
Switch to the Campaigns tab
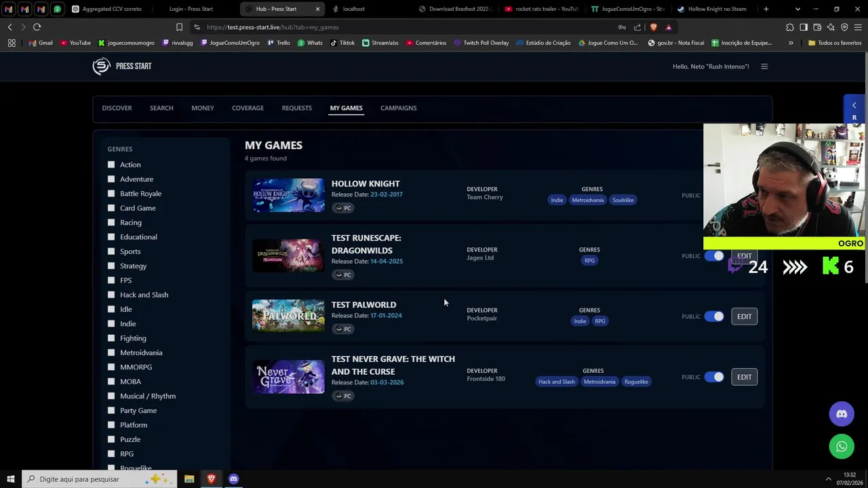pos(398,108)
